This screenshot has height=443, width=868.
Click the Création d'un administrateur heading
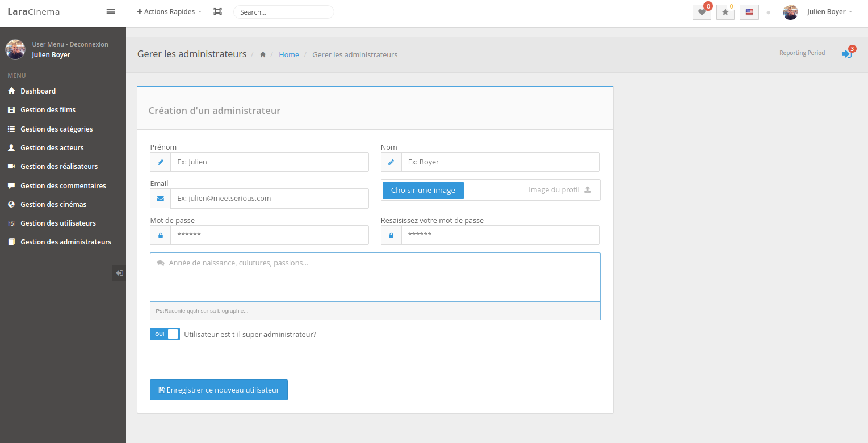pos(215,111)
